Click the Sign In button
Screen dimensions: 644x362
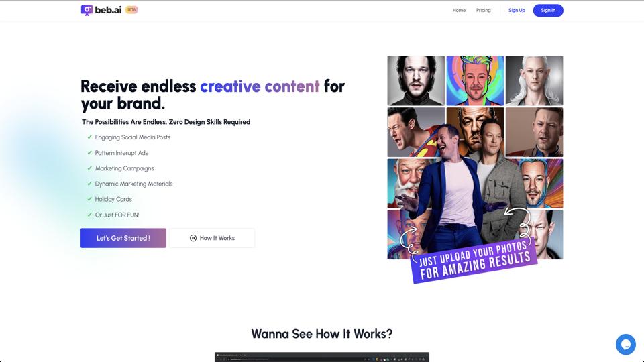(548, 10)
